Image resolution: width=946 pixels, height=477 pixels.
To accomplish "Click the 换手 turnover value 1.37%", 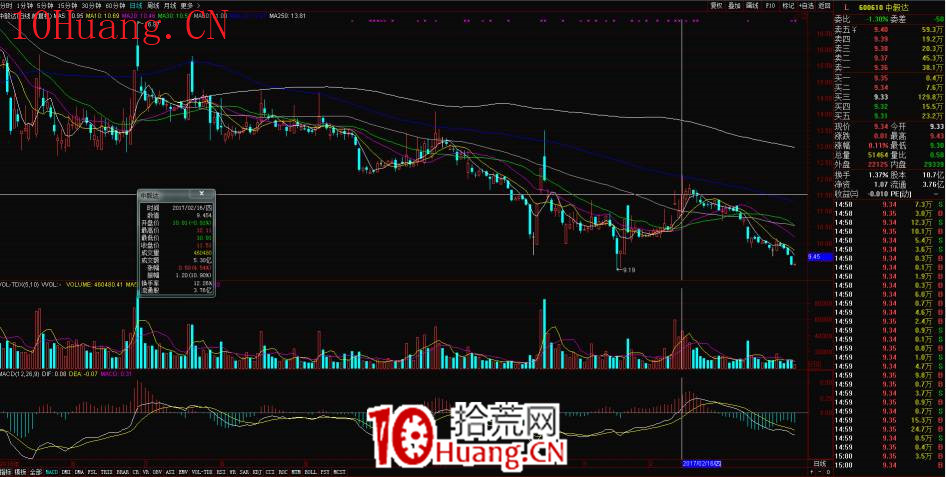I will [878, 174].
